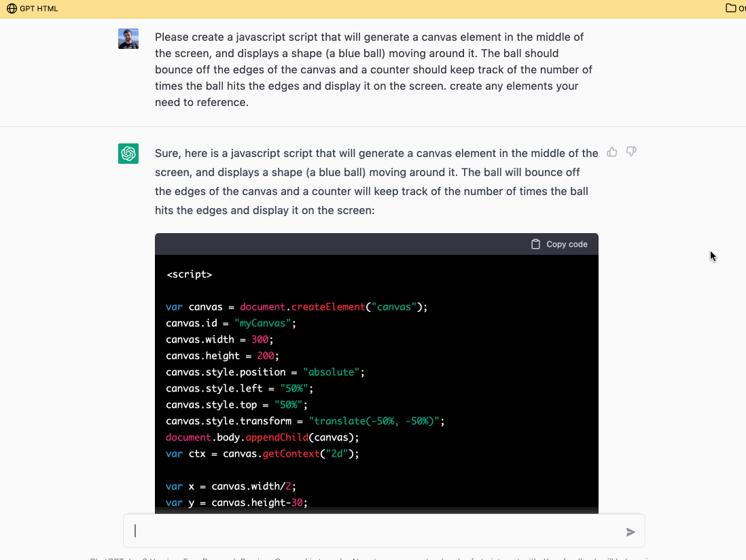This screenshot has height=560, width=746.
Task: Click the 'canvas.style.top = "50%"' line
Action: 237,405
